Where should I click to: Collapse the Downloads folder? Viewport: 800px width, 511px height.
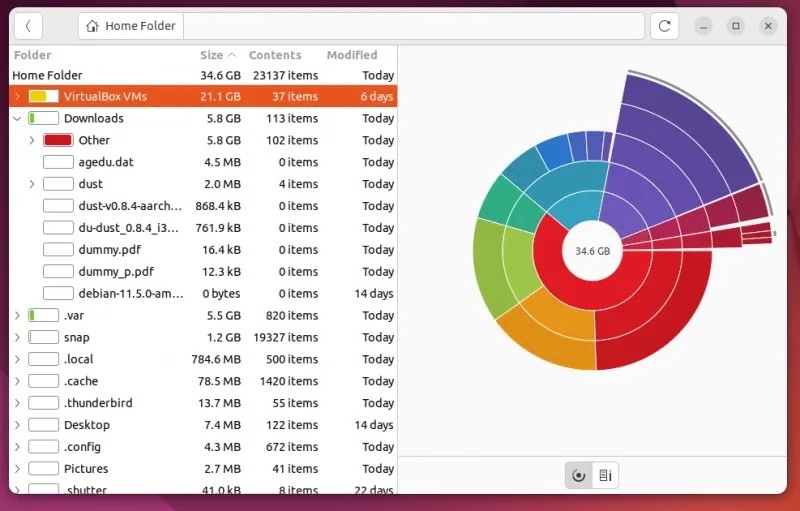coord(18,118)
